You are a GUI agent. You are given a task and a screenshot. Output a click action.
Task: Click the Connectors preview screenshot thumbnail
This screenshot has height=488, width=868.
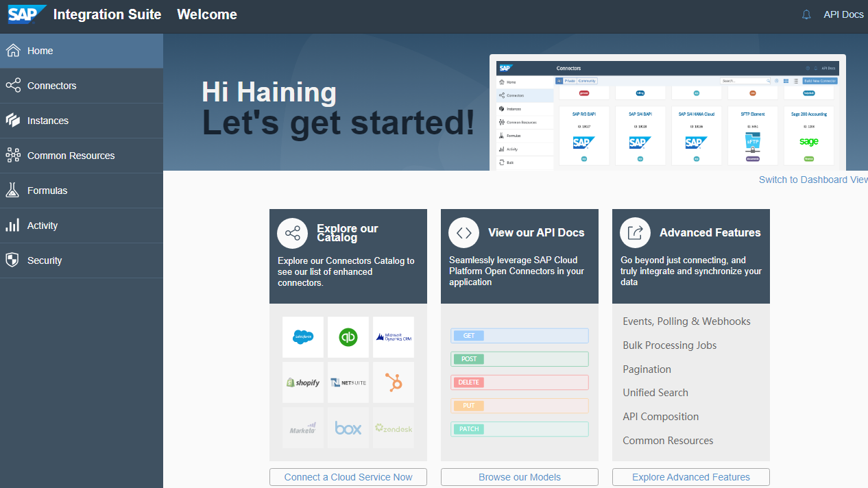pyautogui.click(x=668, y=112)
